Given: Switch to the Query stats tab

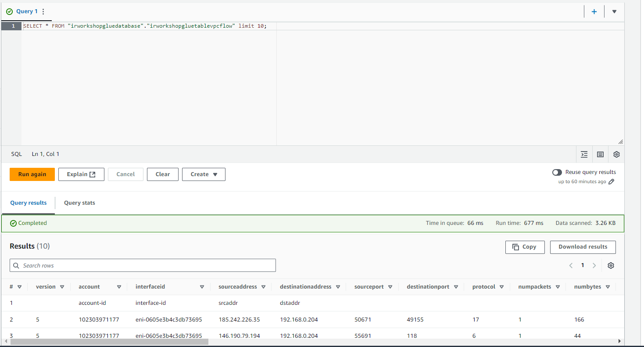Looking at the screenshot, I should pos(79,203).
